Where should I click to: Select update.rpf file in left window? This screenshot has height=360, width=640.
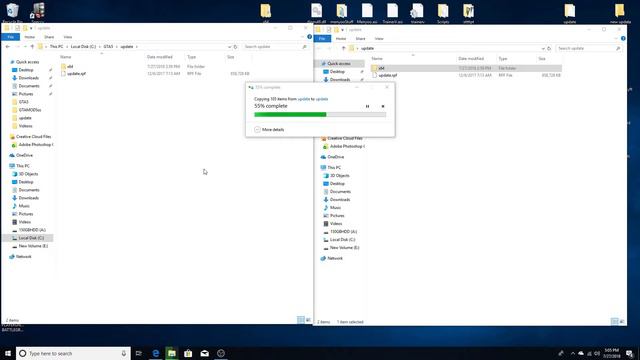tap(76, 74)
